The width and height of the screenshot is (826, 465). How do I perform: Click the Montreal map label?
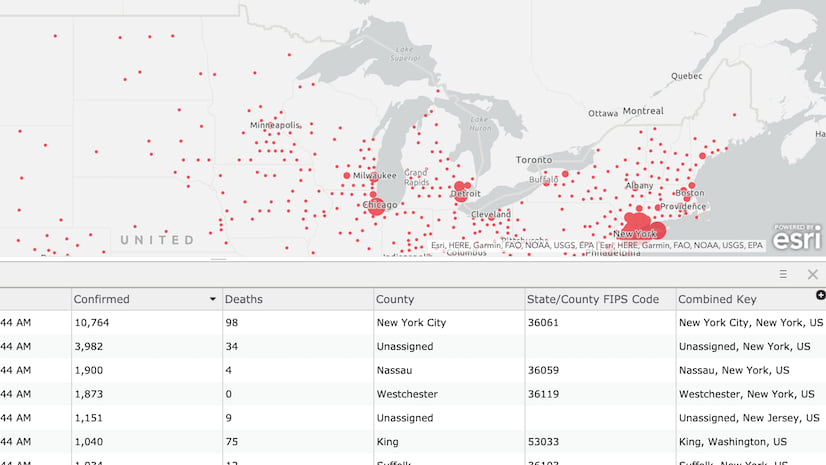point(643,111)
